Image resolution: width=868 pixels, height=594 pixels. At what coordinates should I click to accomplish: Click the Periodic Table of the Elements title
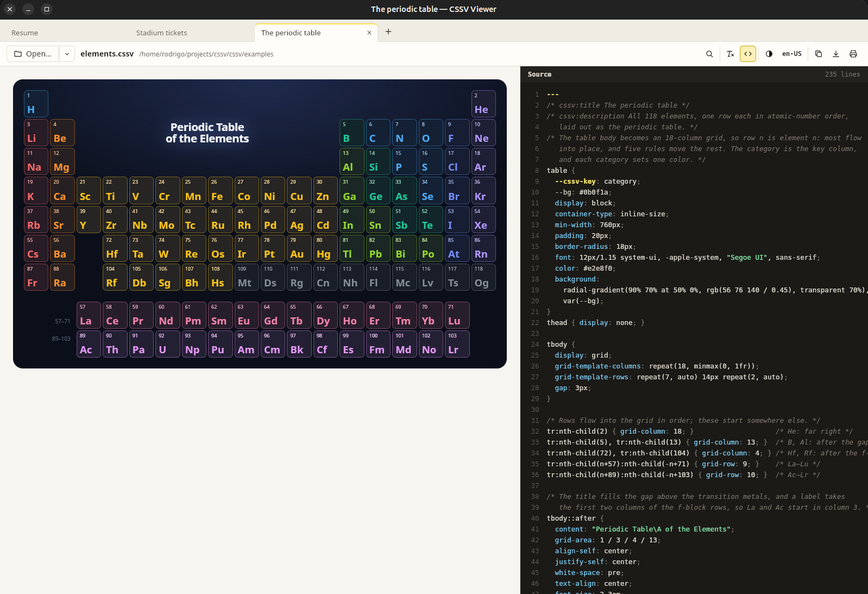207,133
